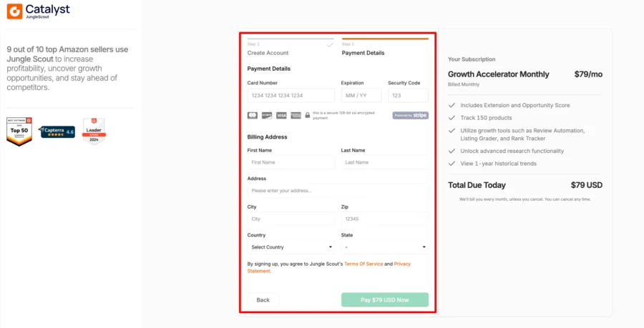
Task: Click checkmark beside Track 150 products
Action: 452,118
